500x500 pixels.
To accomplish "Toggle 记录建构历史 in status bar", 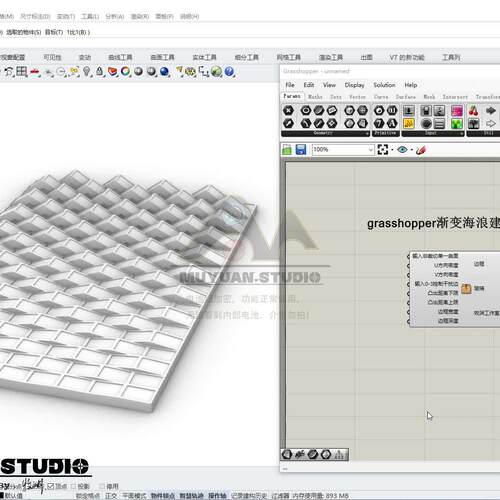I will pos(249,496).
